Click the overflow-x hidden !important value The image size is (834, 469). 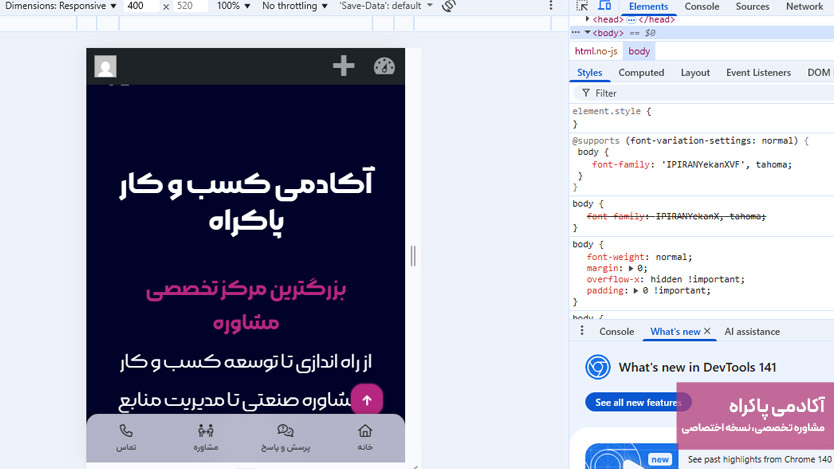point(697,280)
